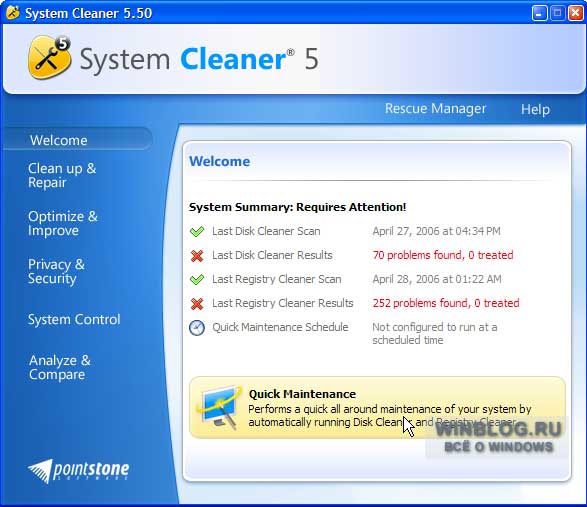Click the Quick Maintenance monitor icon
This screenshot has width=587, height=507.
pyautogui.click(x=219, y=407)
